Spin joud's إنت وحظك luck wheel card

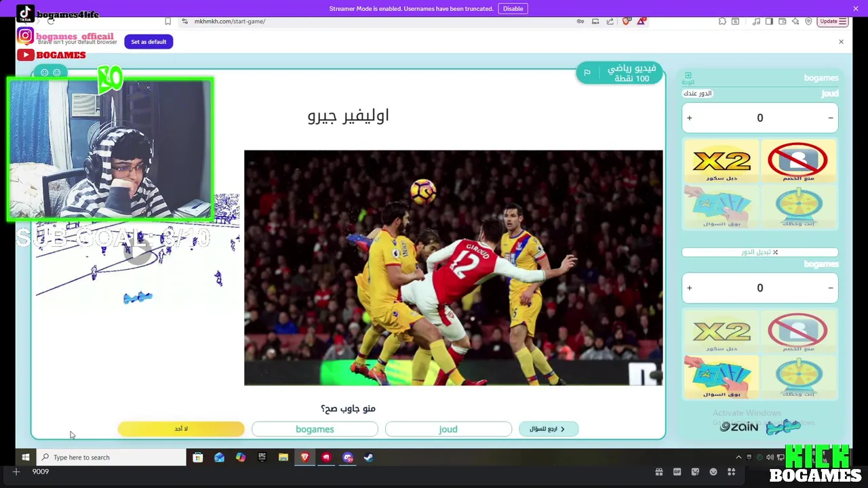[x=798, y=207]
